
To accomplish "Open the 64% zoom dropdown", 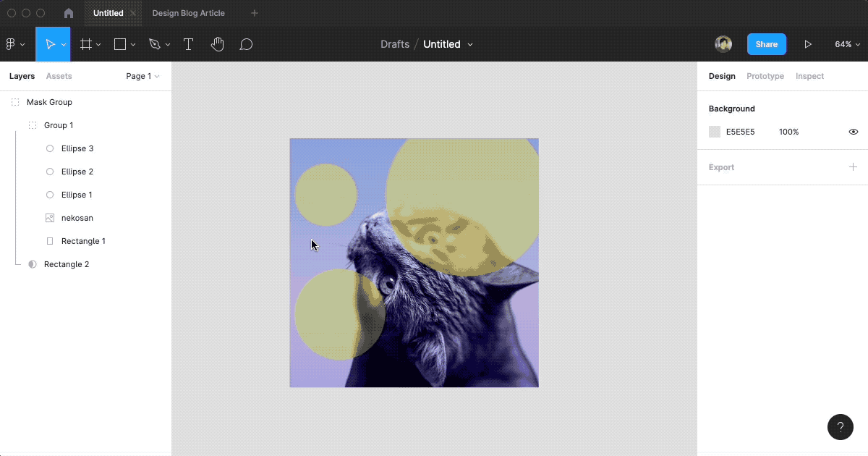I will (x=846, y=44).
